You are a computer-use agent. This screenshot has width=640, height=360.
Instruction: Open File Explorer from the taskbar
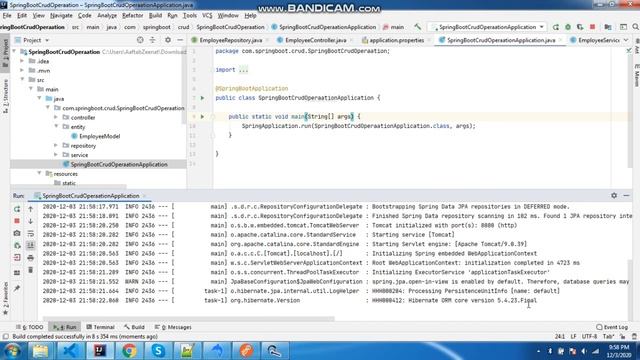(40, 351)
